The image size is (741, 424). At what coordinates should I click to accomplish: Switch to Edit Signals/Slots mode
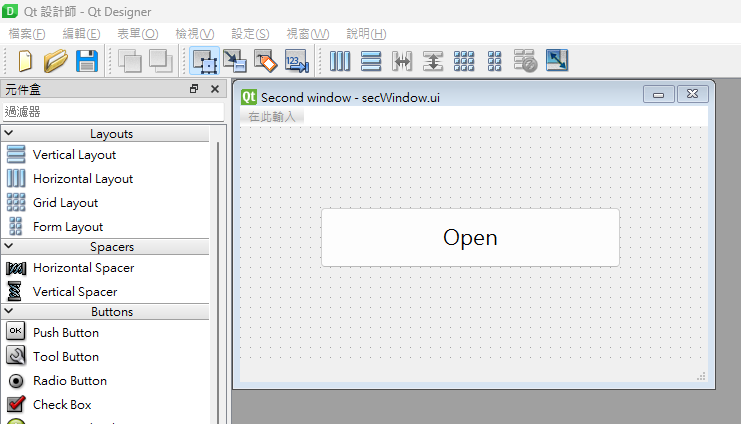[x=235, y=61]
